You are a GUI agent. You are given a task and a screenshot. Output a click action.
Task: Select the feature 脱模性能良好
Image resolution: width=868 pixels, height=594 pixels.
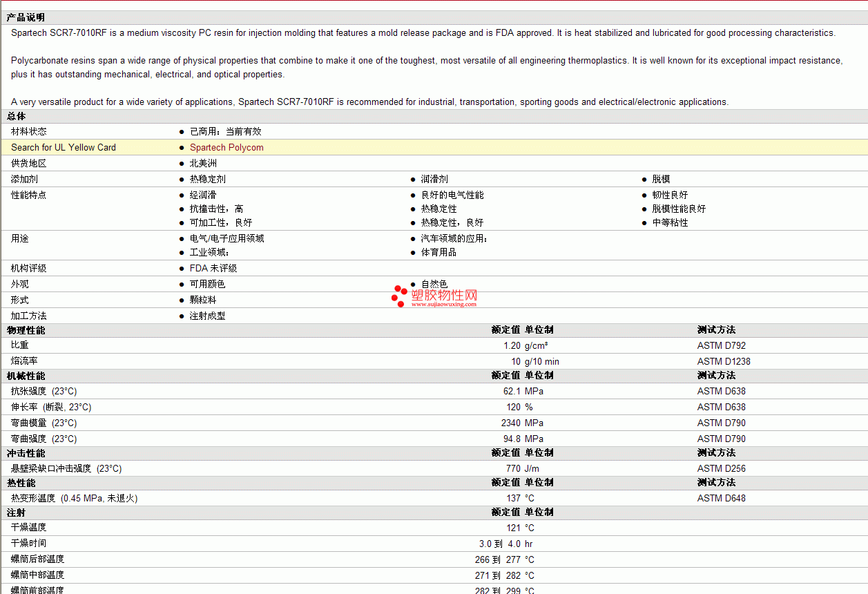pyautogui.click(x=679, y=209)
